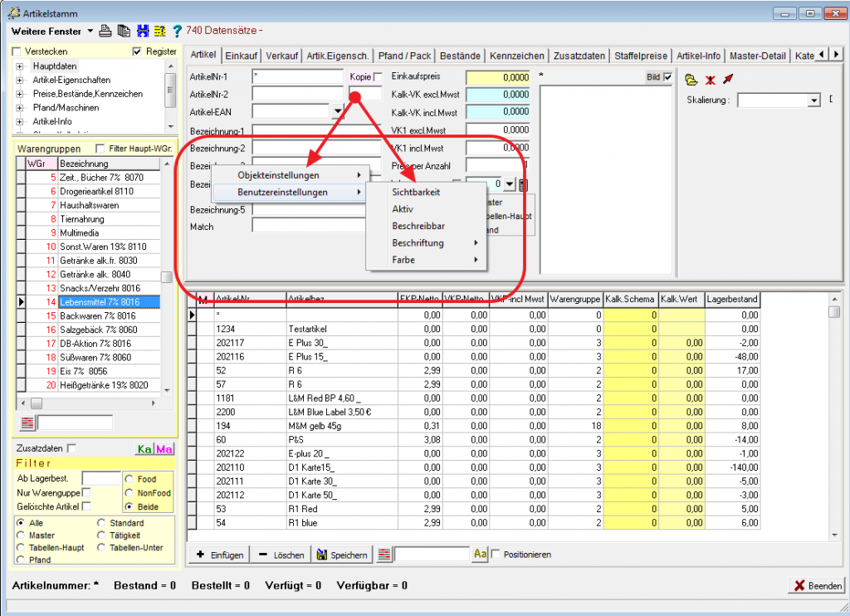Image resolution: width=850 pixels, height=616 pixels.
Task: Click the blue save diskette toolbar icon
Action: [x=143, y=31]
